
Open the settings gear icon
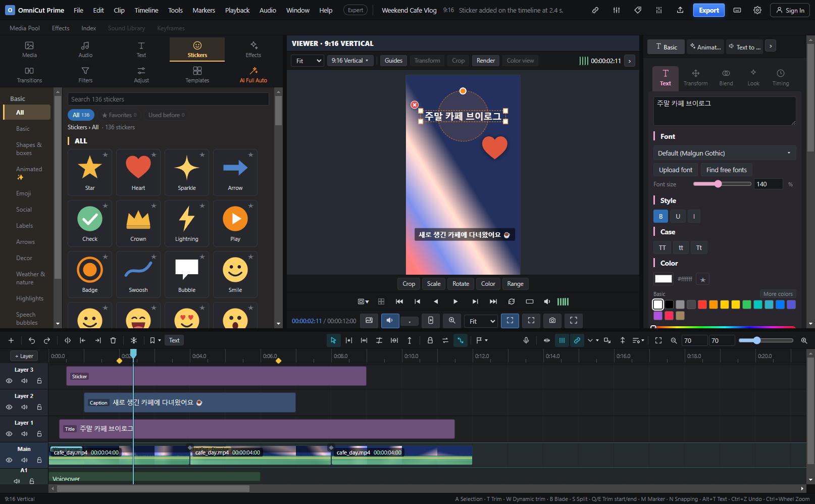(757, 10)
